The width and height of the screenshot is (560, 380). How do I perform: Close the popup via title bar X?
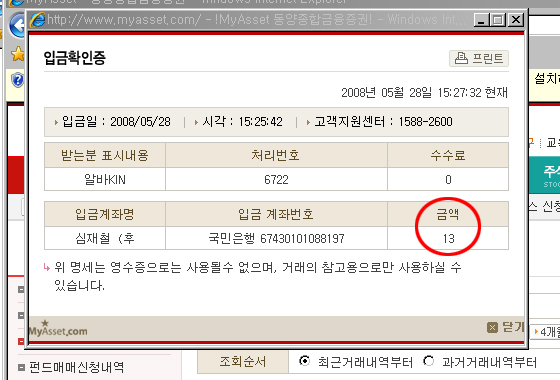point(516,20)
